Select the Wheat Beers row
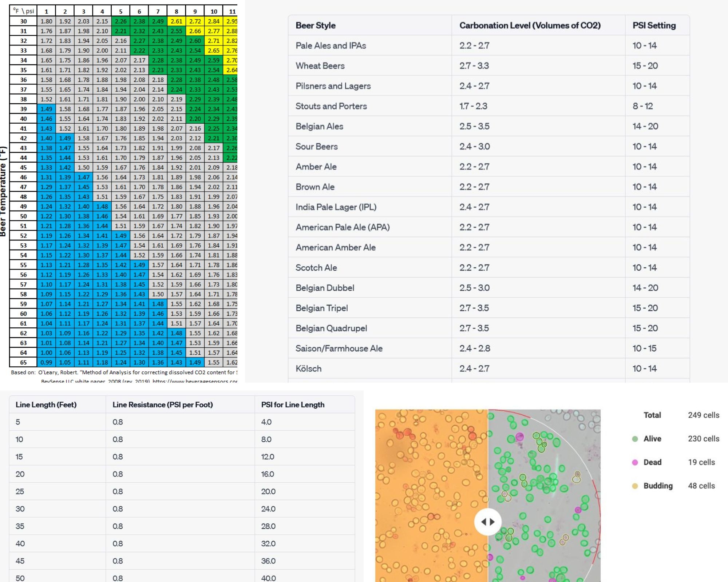Viewport: 728px width, 582px height. (320, 66)
